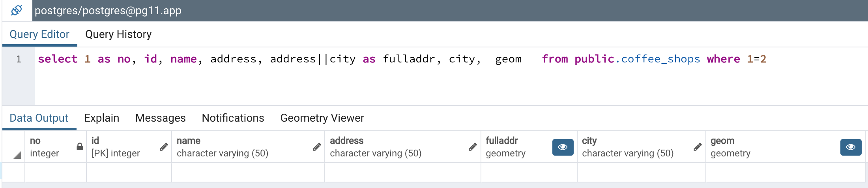
Task: Switch to the Geometry Viewer tab
Action: point(322,118)
